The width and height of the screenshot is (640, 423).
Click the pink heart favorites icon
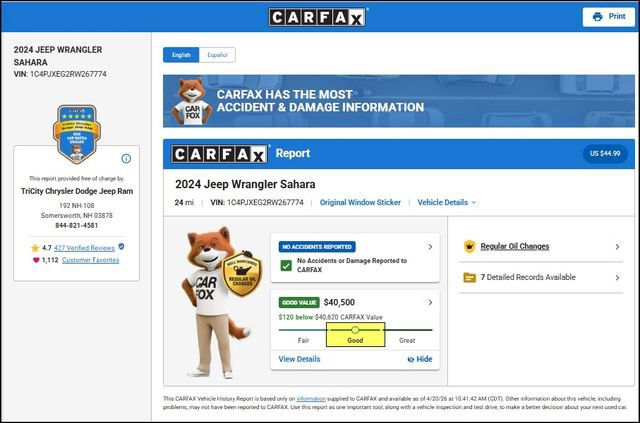tap(36, 260)
